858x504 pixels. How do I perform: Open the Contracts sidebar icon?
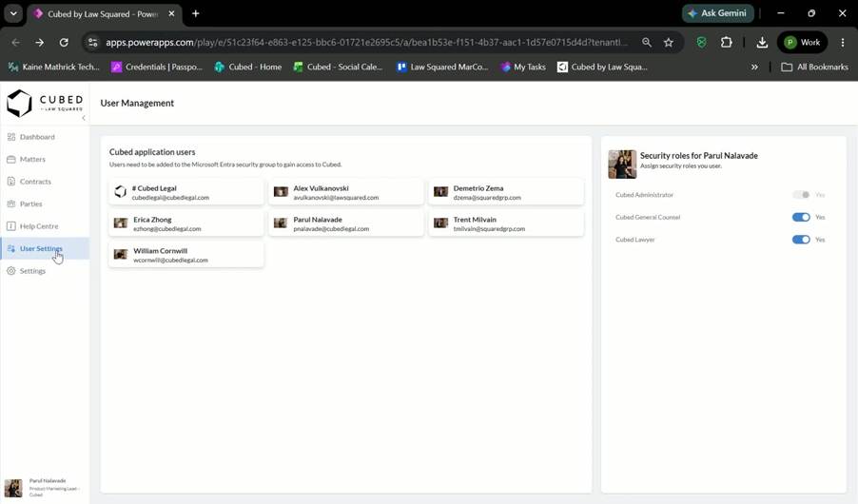[x=11, y=181]
